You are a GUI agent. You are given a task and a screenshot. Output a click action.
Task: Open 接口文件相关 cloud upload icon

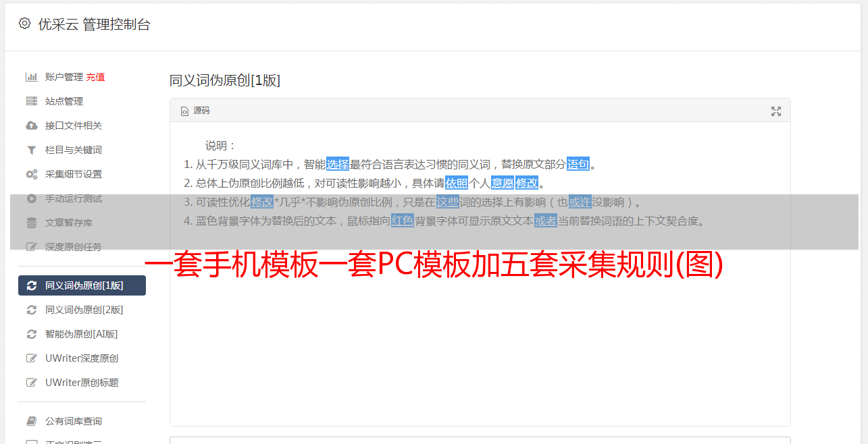pyautogui.click(x=31, y=126)
